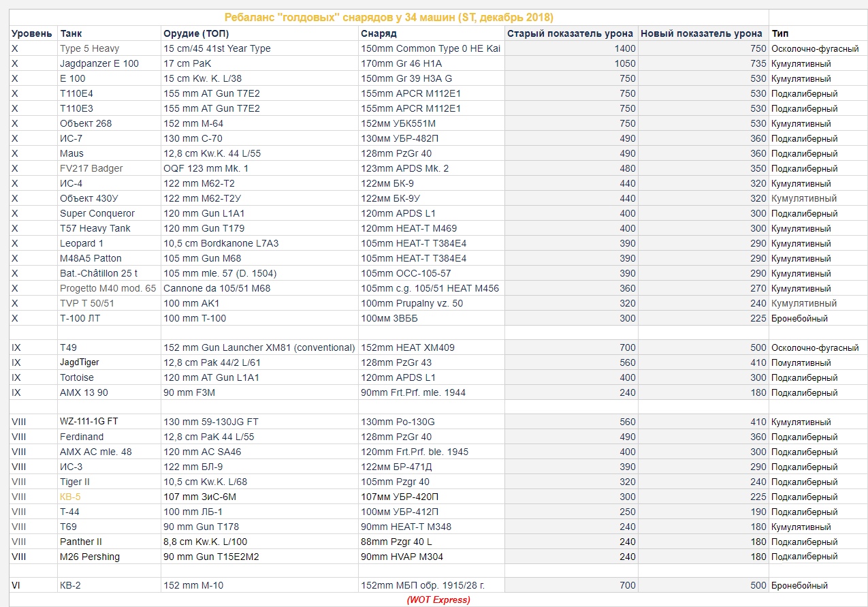
Task: Select the old damage value 1400
Action: (x=624, y=48)
